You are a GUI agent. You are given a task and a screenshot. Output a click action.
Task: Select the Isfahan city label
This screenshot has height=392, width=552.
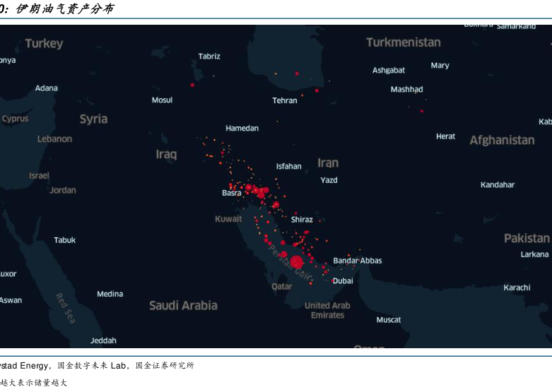click(288, 167)
